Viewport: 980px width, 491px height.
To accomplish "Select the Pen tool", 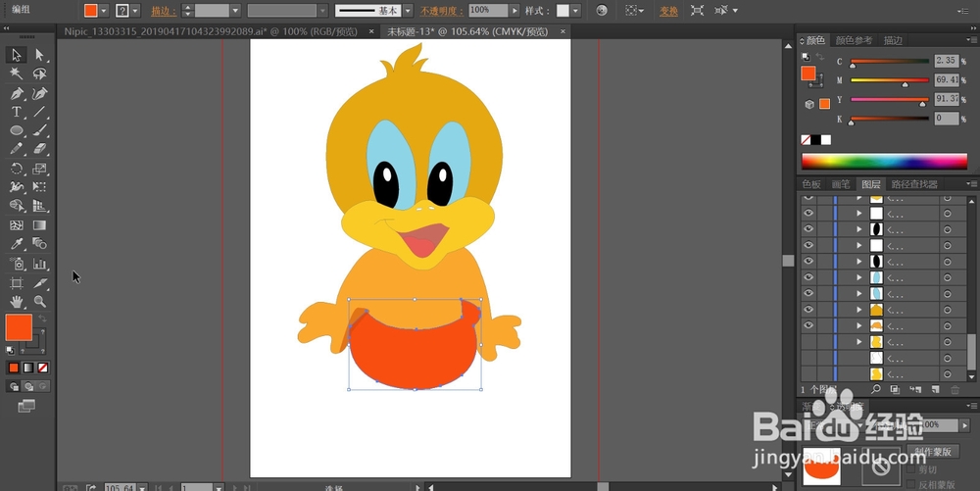I will coord(17,94).
